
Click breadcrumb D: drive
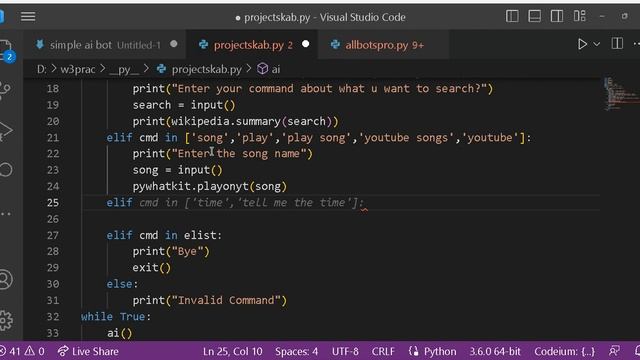click(42, 69)
